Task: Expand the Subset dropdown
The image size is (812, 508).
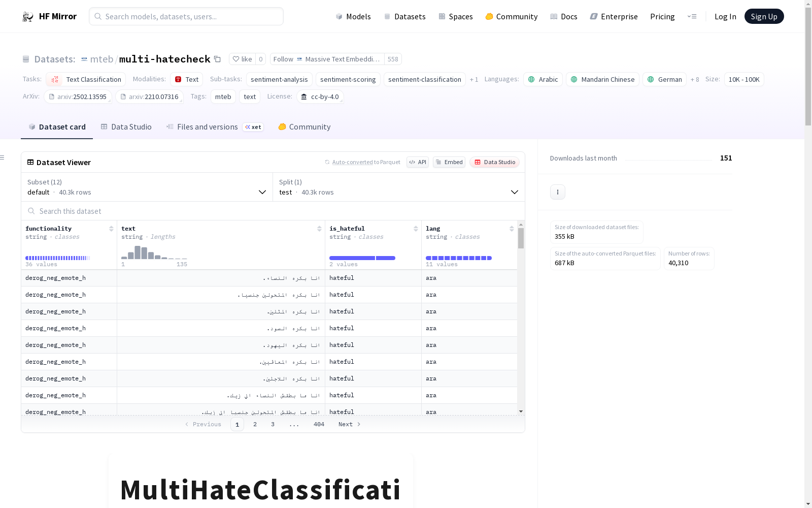Action: coord(147,187)
